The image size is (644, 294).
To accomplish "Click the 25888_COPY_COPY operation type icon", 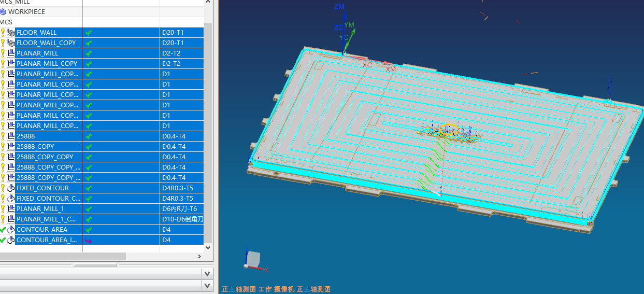I will click(x=11, y=157).
